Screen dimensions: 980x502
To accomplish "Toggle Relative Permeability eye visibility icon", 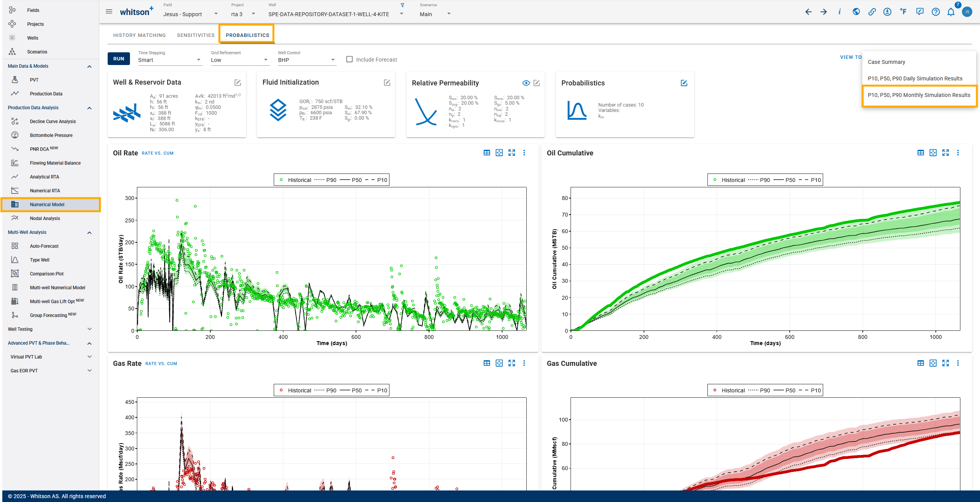I will click(526, 83).
